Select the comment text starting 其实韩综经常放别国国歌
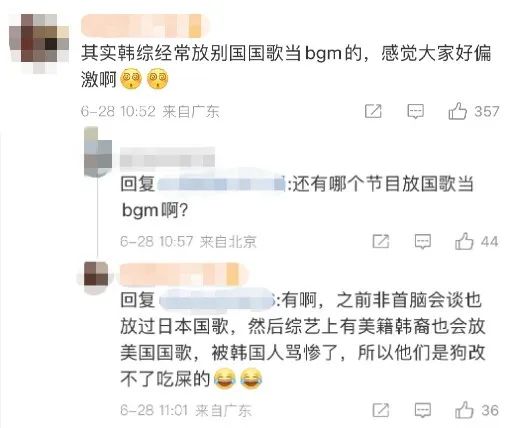Screen dimensions: 508x428 click(286, 66)
